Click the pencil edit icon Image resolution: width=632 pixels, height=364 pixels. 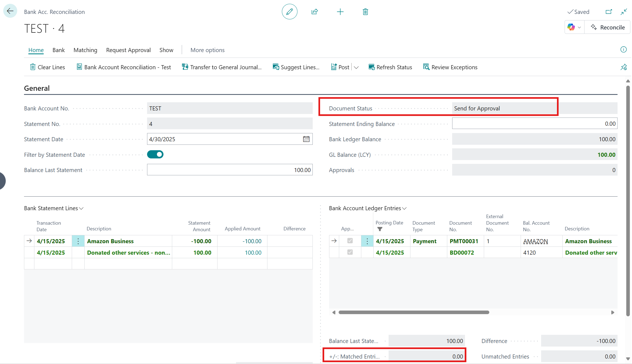point(289,12)
